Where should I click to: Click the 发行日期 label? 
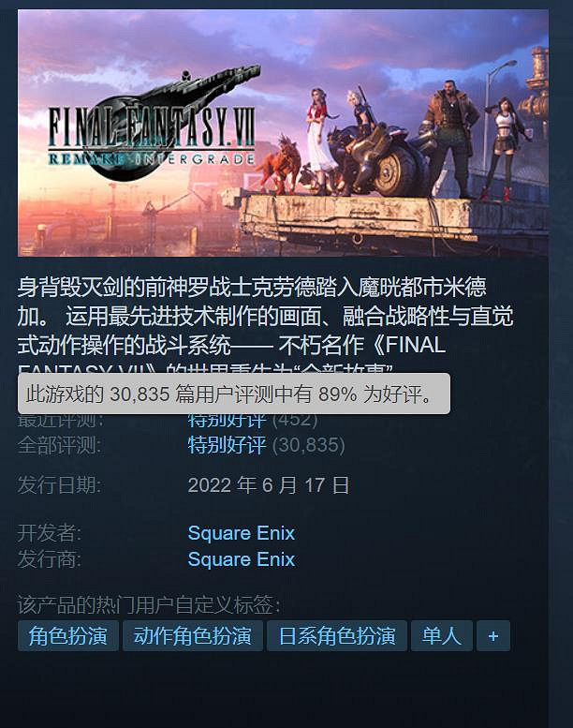click(59, 485)
